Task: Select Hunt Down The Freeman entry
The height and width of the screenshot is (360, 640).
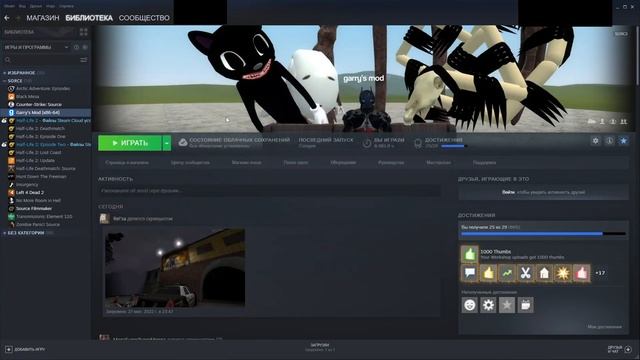Action: tap(41, 176)
